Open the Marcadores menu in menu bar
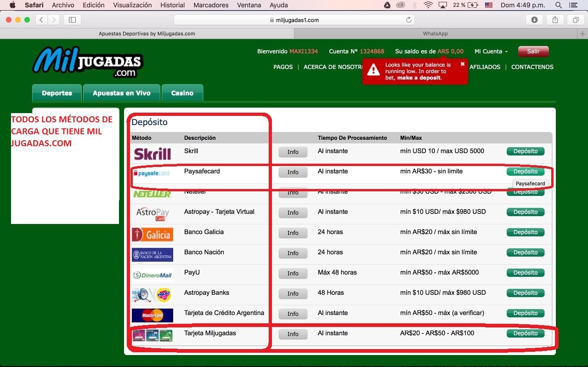 point(211,5)
